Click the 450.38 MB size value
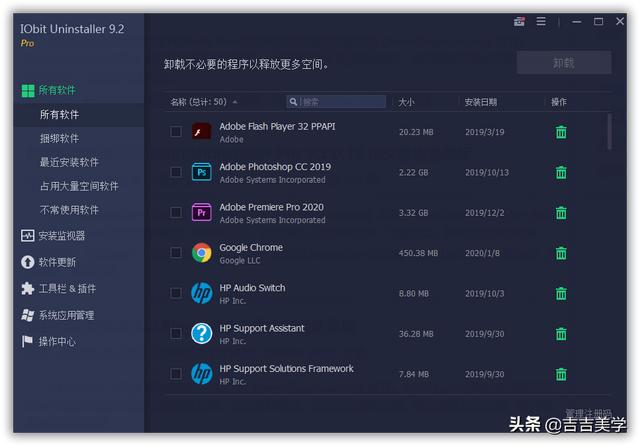The width and height of the screenshot is (640, 446). coord(418,253)
